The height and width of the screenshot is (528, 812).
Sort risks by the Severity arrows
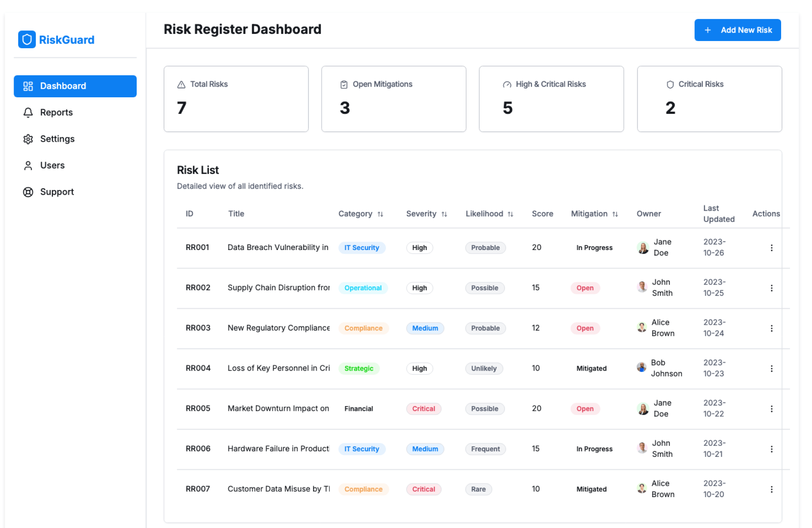coord(444,214)
